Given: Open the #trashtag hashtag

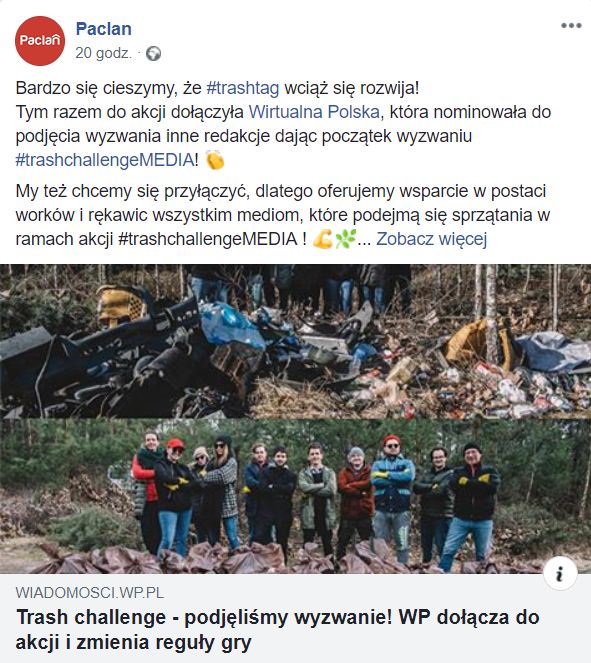Looking at the screenshot, I should [x=243, y=88].
